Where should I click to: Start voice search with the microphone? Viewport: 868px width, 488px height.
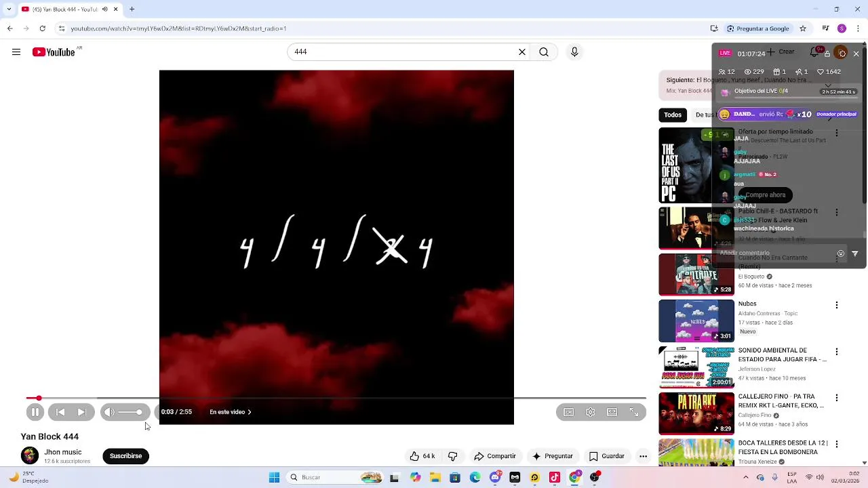pos(574,52)
